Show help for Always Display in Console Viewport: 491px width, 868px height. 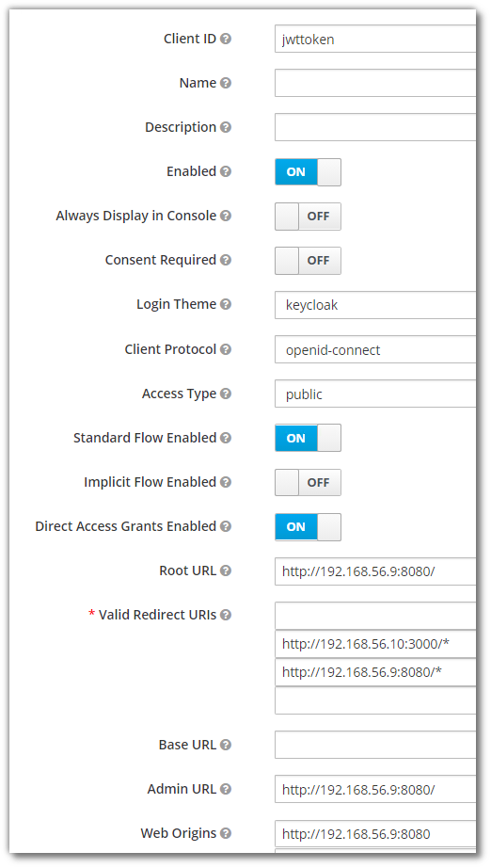226,216
